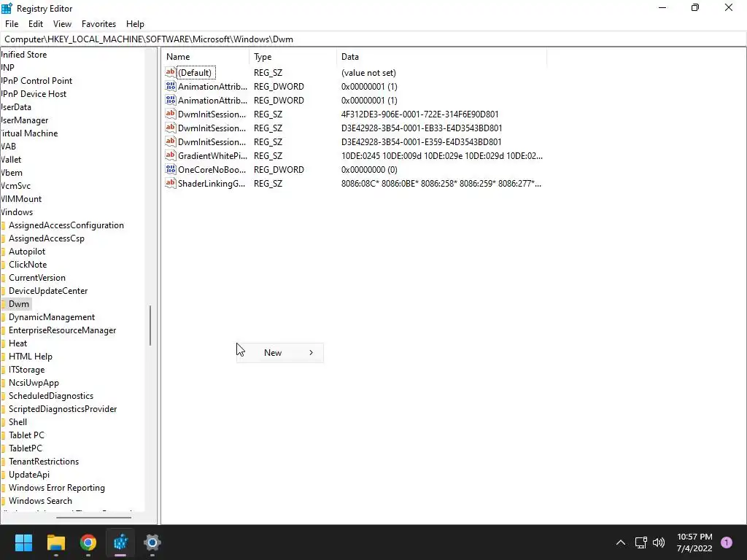Click the data D3E42928-3B54-0001-EB33-E4D3543BD801
This screenshot has height=560, width=747.
pyautogui.click(x=422, y=128)
